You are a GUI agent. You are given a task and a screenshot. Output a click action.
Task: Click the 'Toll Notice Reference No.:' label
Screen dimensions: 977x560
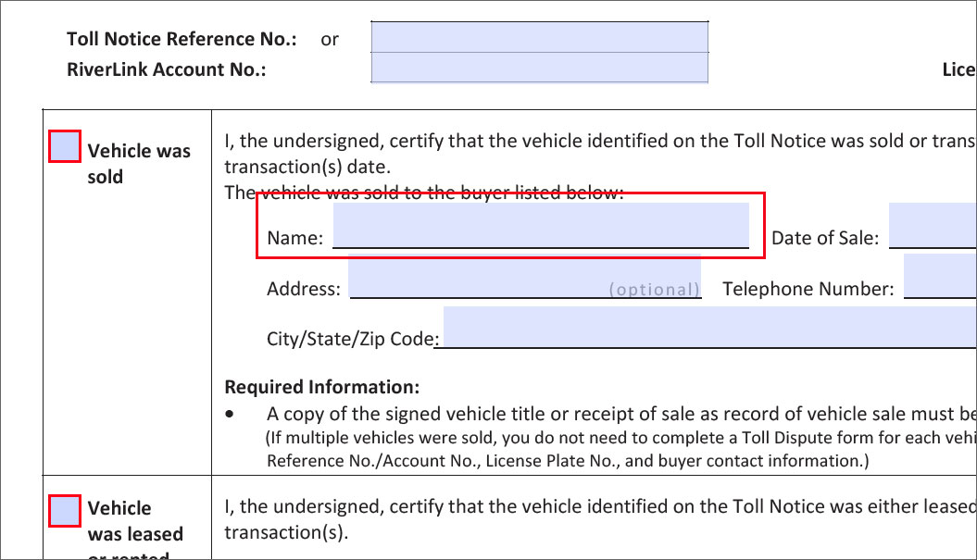point(182,39)
